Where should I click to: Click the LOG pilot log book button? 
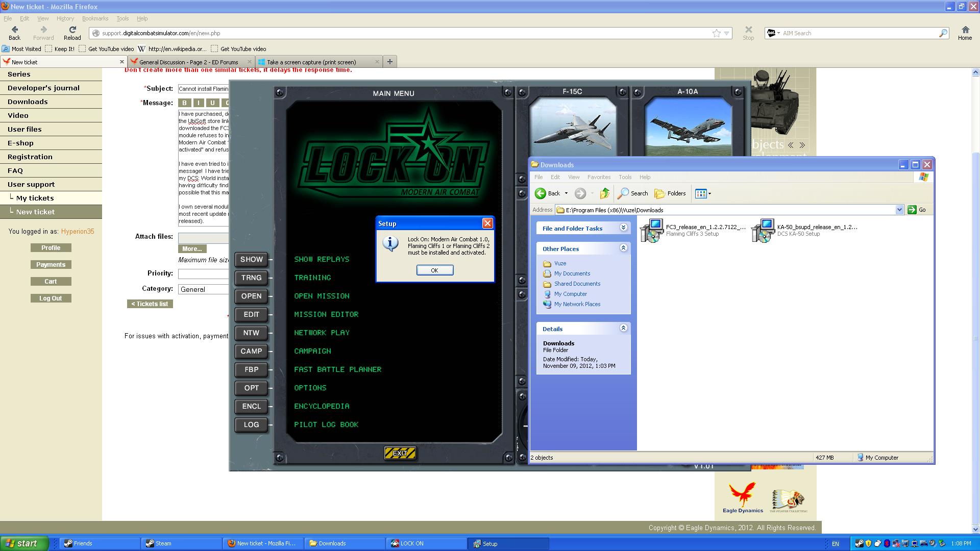251,424
